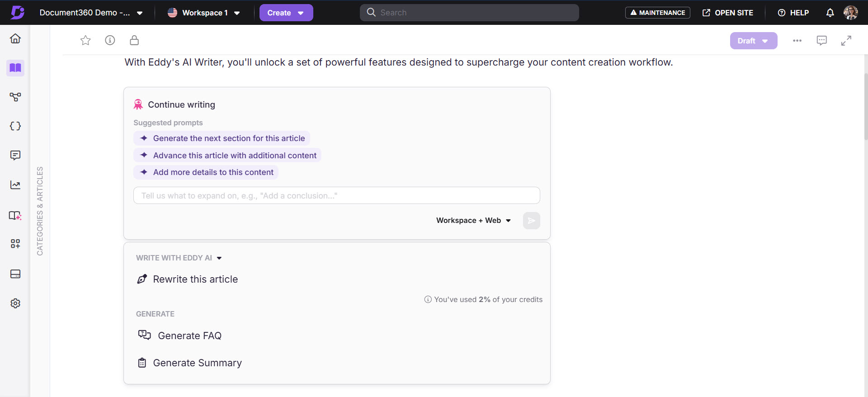Open the Workspace + Web source dropdown
868x397 pixels.
pos(473,220)
